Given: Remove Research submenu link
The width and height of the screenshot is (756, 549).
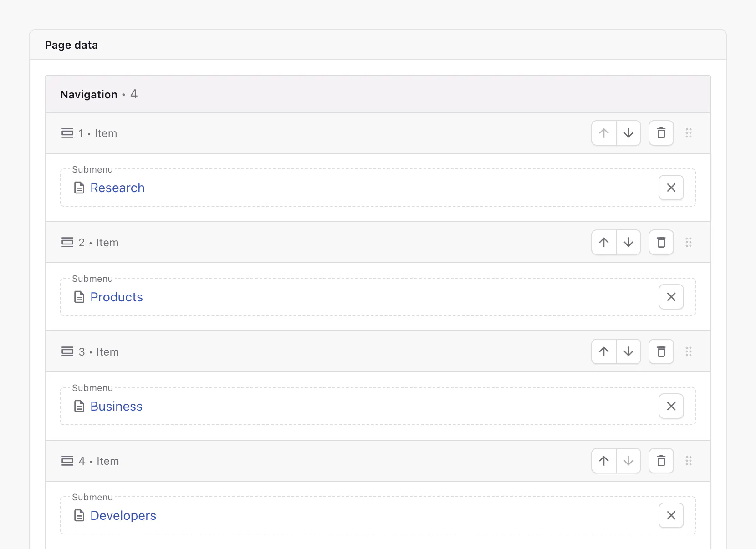Looking at the screenshot, I should 671,188.
